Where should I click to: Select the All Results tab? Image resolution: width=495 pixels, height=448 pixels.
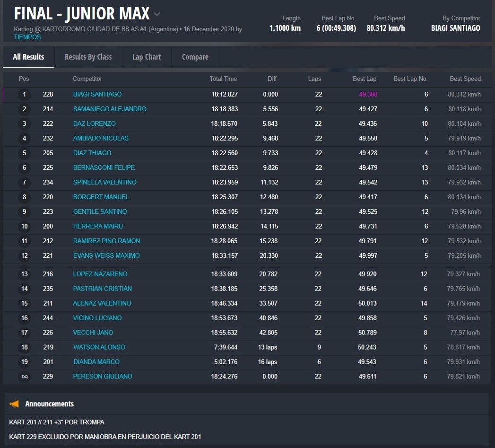tap(28, 57)
